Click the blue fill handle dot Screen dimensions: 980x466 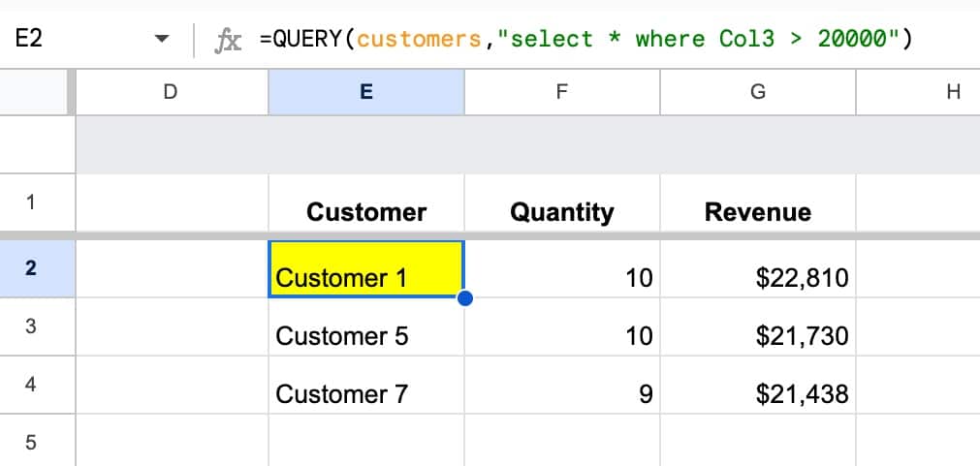point(464,298)
